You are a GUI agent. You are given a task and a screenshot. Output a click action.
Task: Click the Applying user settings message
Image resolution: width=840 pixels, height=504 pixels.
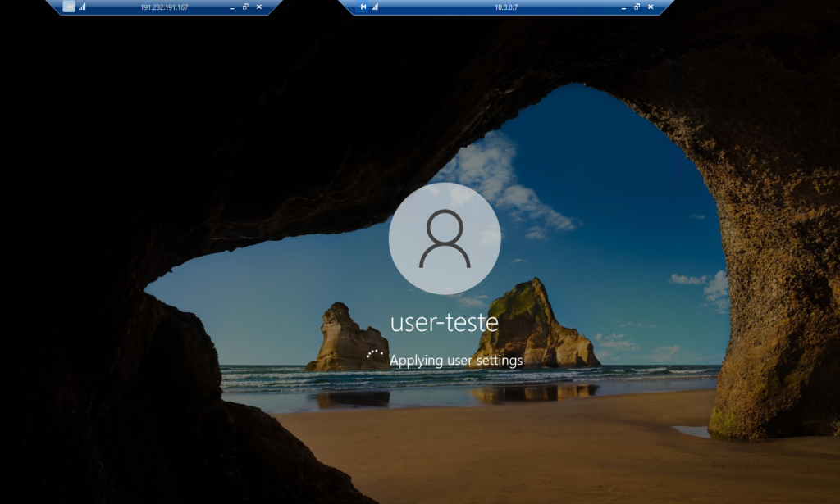point(456,360)
